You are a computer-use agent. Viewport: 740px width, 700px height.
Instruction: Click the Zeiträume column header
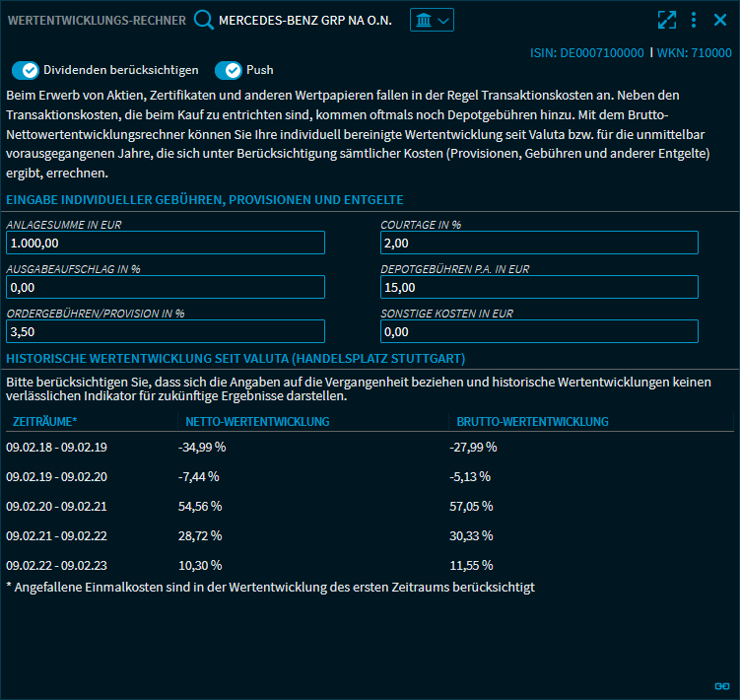pyautogui.click(x=45, y=421)
